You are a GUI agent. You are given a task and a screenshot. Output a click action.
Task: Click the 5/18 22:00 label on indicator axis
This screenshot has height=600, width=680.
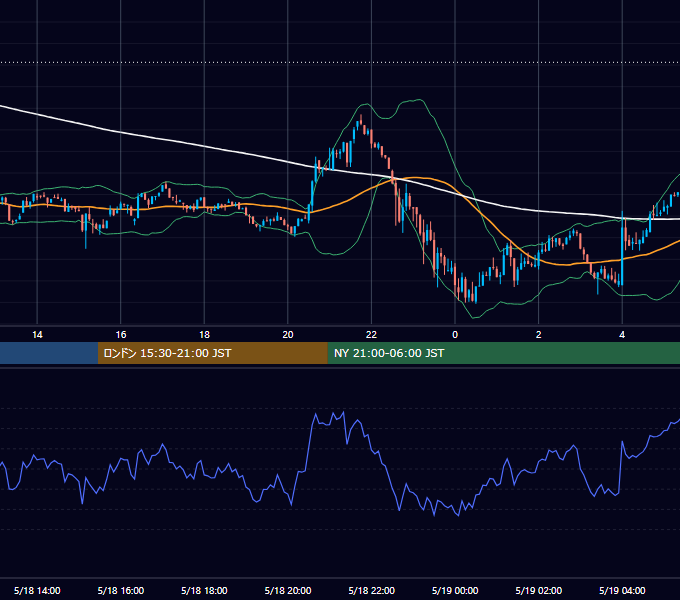(x=372, y=590)
